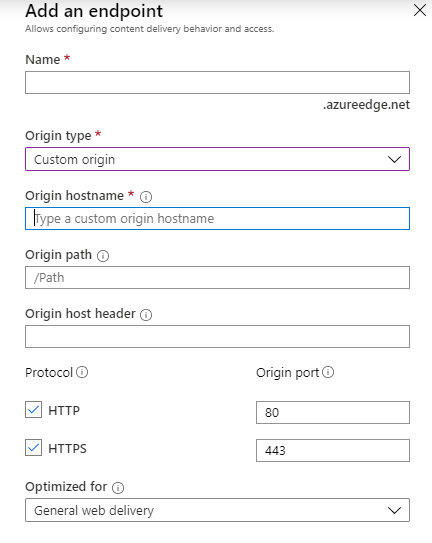The image size is (432, 543).
Task: Click the HTTP label text
Action: coord(64,410)
